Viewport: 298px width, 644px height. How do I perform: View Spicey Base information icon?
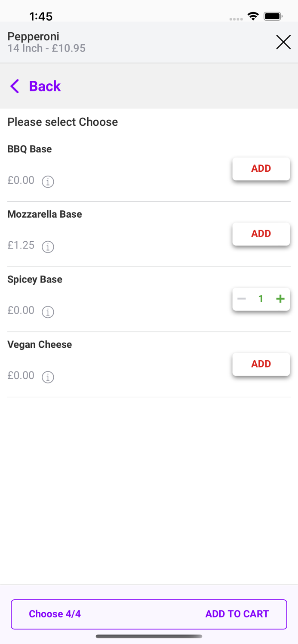[48, 312]
